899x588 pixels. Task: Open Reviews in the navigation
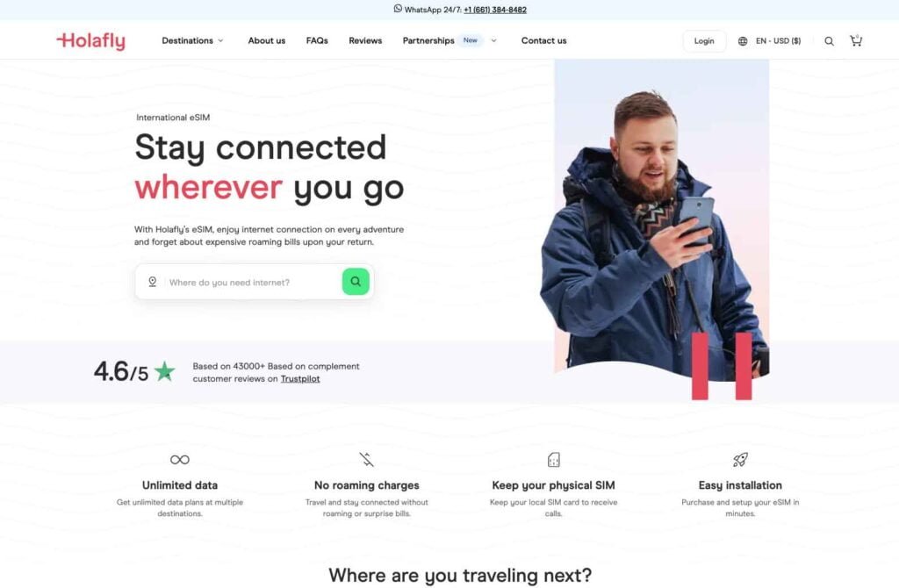click(365, 40)
